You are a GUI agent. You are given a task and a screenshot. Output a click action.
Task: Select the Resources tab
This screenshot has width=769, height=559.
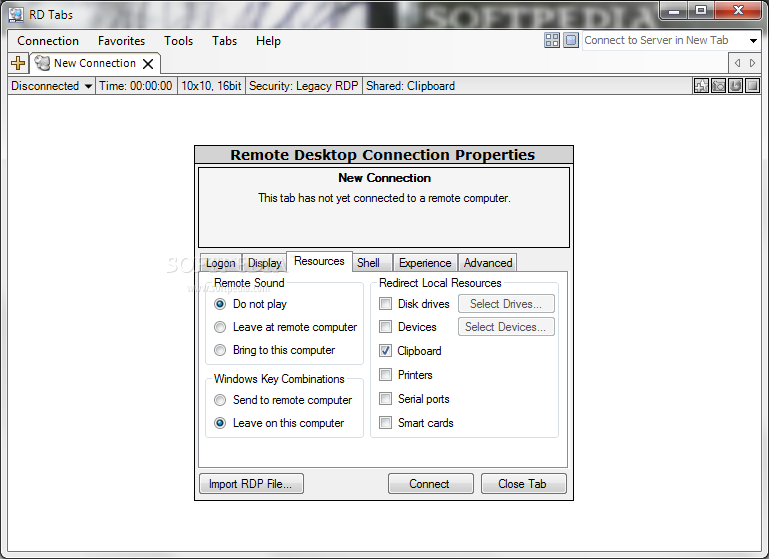tap(319, 261)
